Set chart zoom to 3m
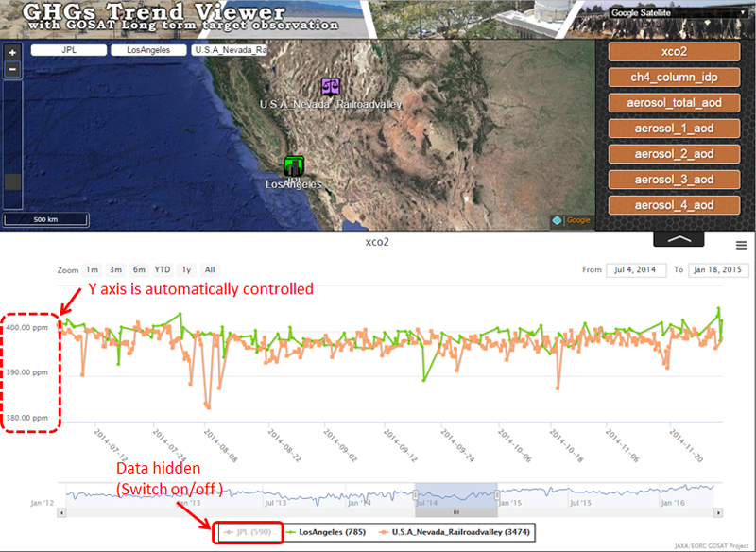The height and width of the screenshot is (552, 756). coord(115,270)
